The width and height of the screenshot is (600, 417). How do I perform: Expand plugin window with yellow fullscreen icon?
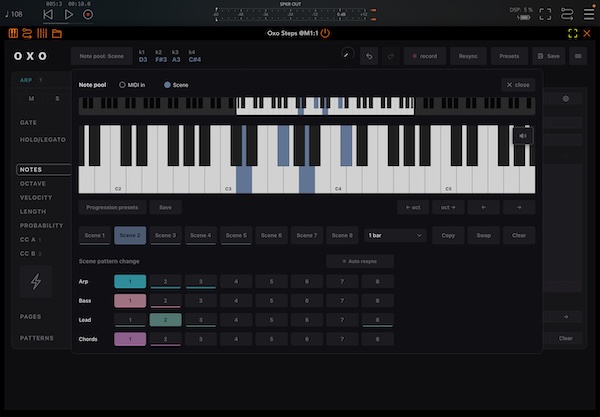(x=573, y=34)
